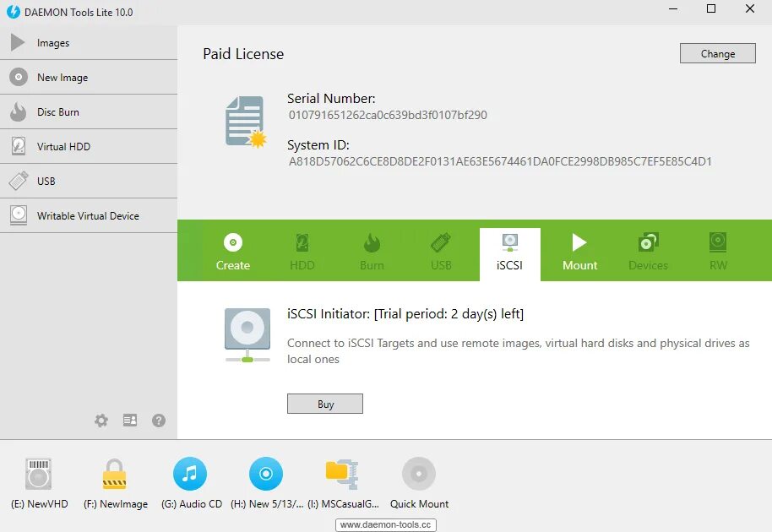Select the (I:) MSCasualG archive drive
The image size is (772, 532).
pos(343,483)
